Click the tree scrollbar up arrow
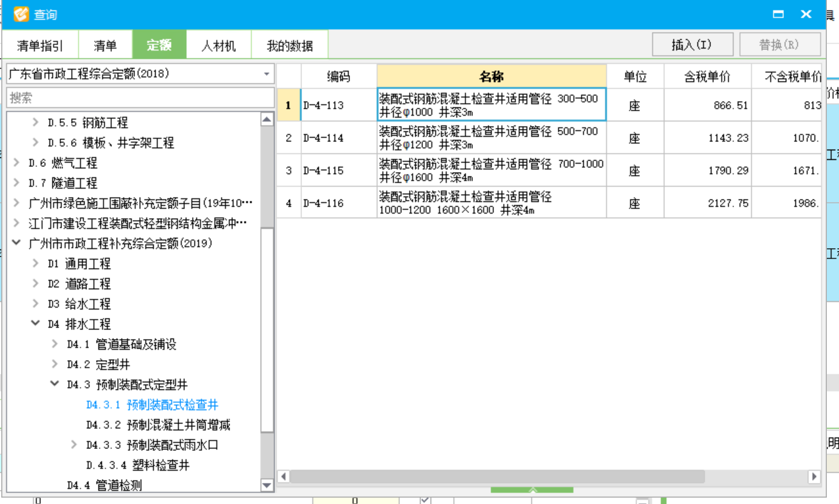 [x=268, y=119]
